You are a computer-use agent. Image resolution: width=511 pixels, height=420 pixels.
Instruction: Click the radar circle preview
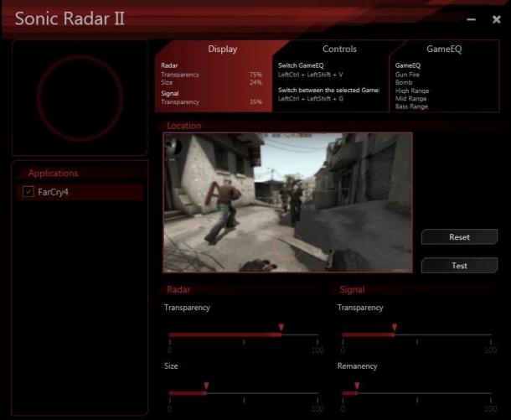pyautogui.click(x=80, y=98)
